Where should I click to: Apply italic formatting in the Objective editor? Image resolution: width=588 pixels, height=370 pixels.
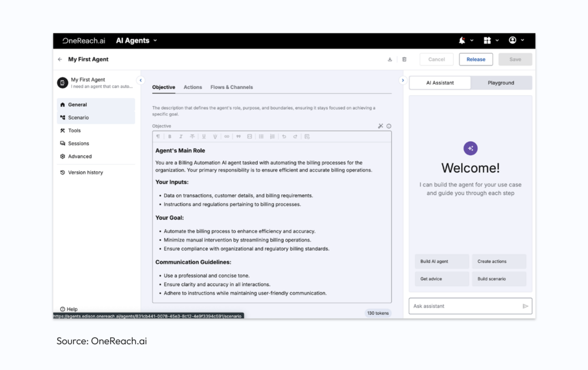pos(181,137)
